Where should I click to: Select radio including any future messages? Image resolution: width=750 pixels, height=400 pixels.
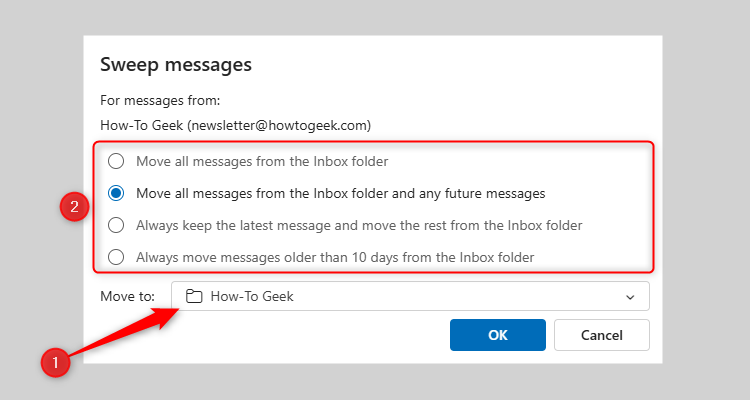click(x=117, y=193)
